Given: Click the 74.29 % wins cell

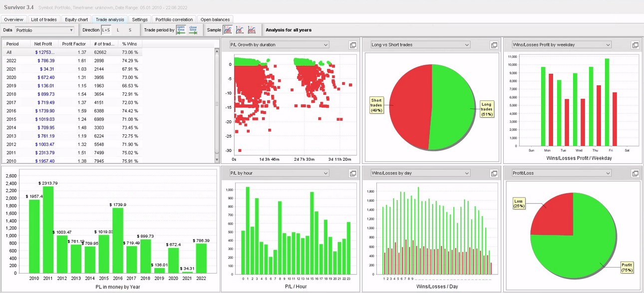Looking at the screenshot, I should pos(130,60).
